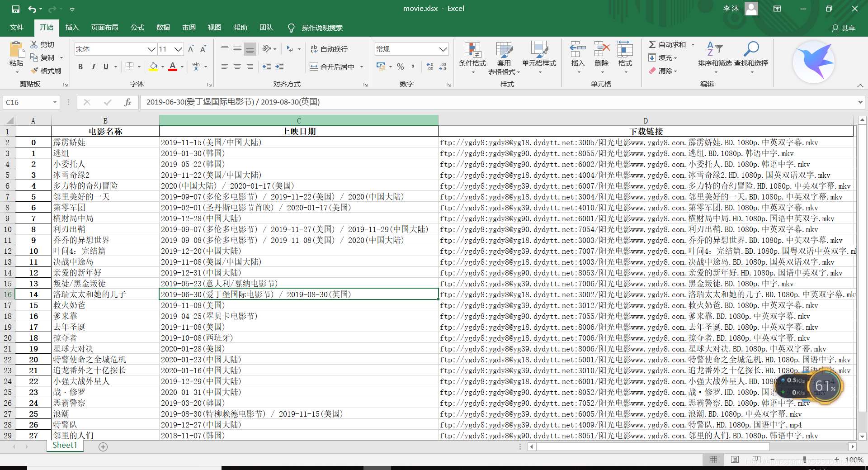The width and height of the screenshot is (868, 470).
Task: Click 填充 fill button
Action: (663, 57)
